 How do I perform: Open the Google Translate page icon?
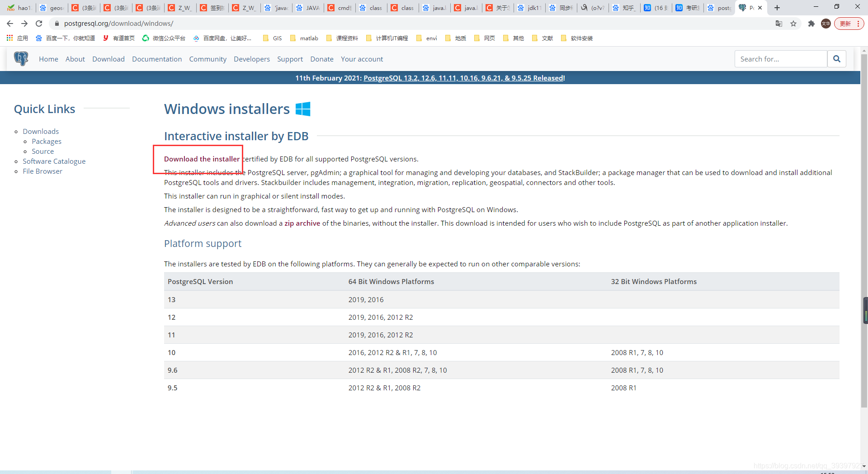pyautogui.click(x=778, y=24)
